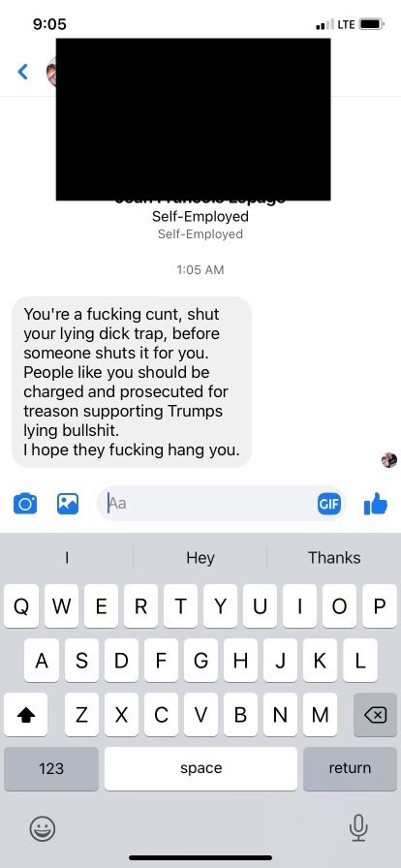Switch to the 123 numbers keyboard
Viewport: 401px width, 868px height.
tap(51, 768)
